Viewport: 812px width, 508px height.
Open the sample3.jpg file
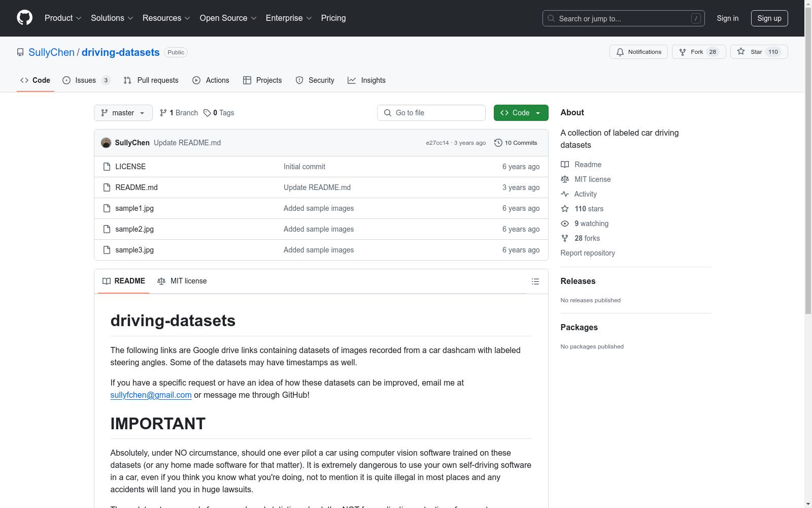point(134,250)
